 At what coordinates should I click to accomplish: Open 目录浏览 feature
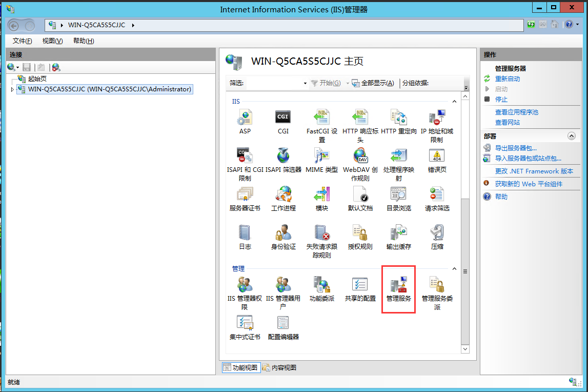(x=399, y=199)
